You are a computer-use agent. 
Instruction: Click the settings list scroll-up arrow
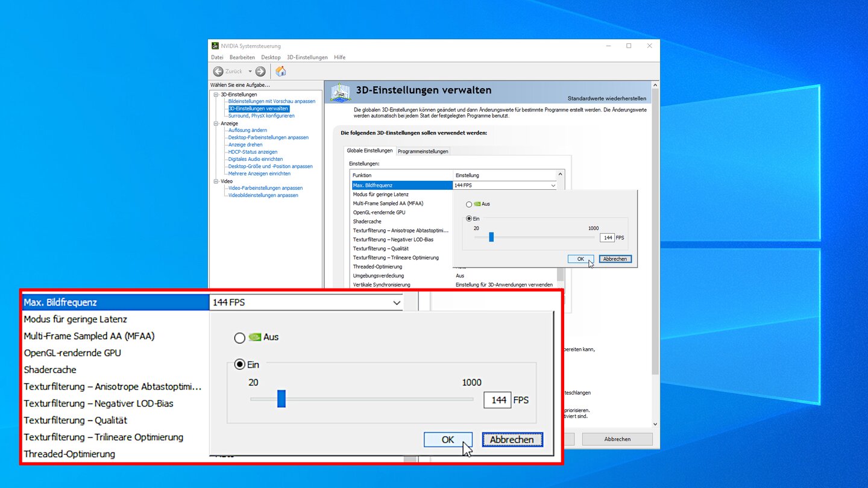(561, 174)
